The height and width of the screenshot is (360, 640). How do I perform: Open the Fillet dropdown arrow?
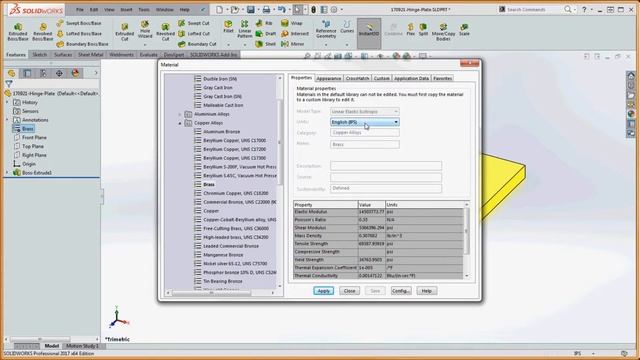228,44
